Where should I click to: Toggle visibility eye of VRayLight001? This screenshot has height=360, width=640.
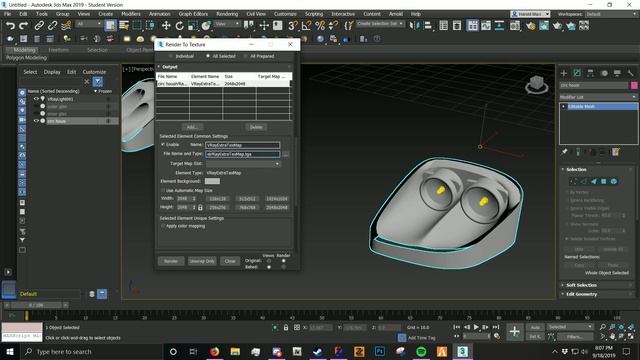36,99
